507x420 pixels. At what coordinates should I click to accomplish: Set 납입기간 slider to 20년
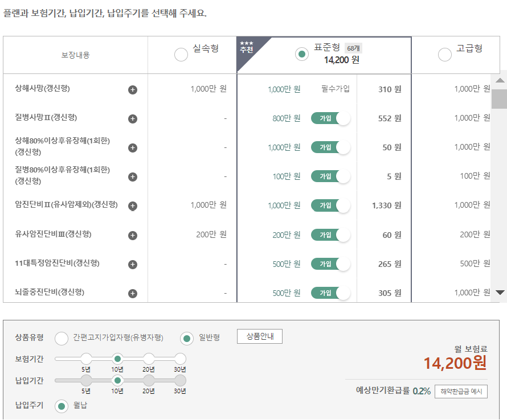(149, 380)
